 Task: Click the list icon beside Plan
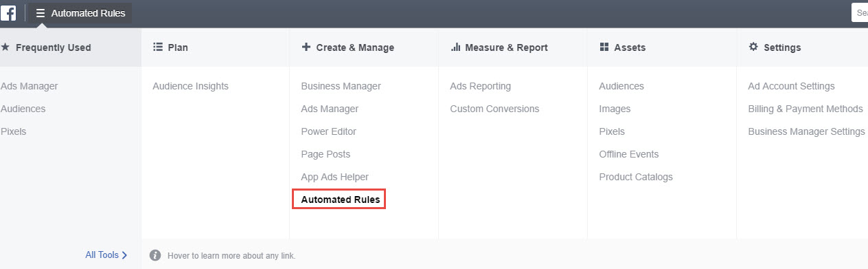pyautogui.click(x=157, y=47)
